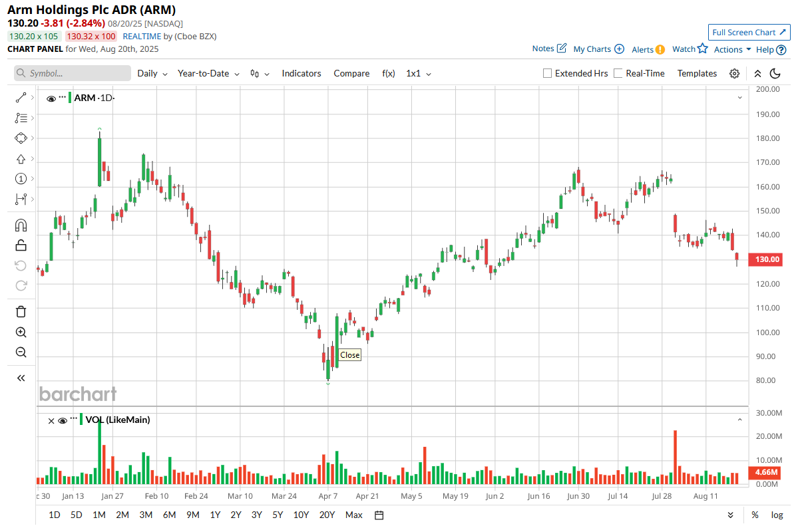
Task: Toggle ARM series visibility eye
Action: click(51, 98)
